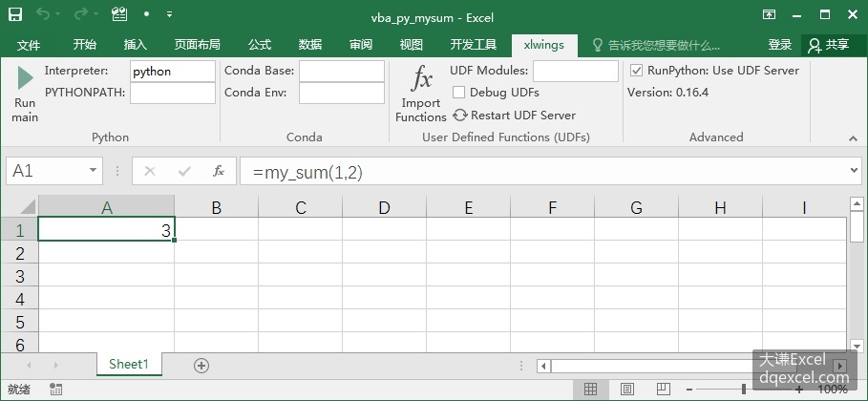Open Insert Function fx in formula bar
Viewport: 868px width, 401px height.
[219, 172]
